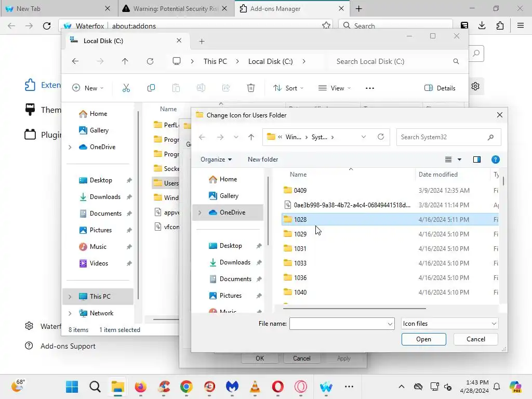This screenshot has width=532, height=399.
Task: Open the New dropdown in File Explorer
Action: point(88,88)
